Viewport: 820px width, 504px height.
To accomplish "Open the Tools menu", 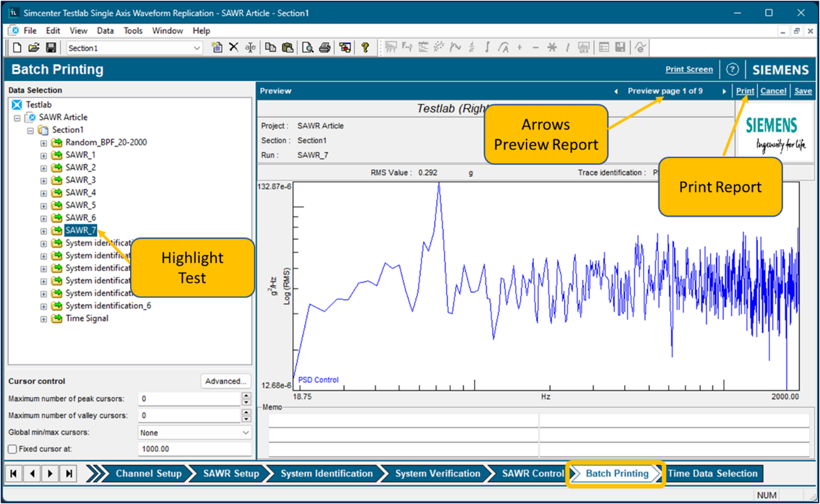I will pyautogui.click(x=133, y=31).
